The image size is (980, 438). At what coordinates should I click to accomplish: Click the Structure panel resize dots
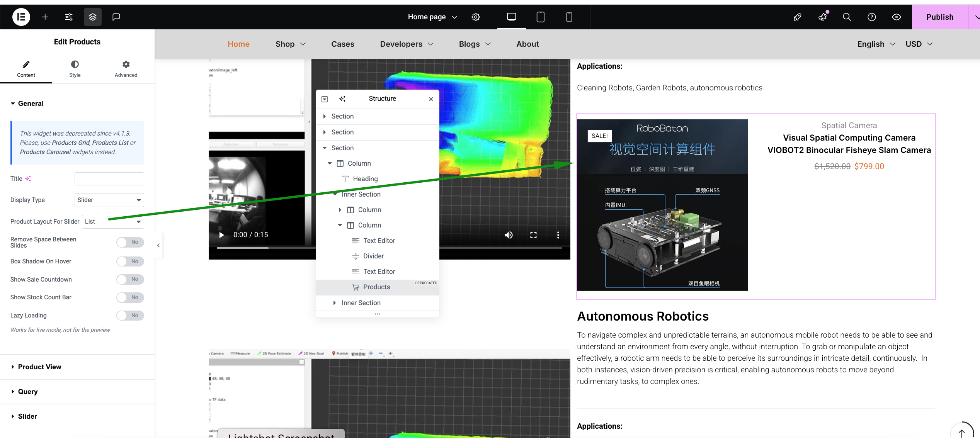(x=378, y=314)
